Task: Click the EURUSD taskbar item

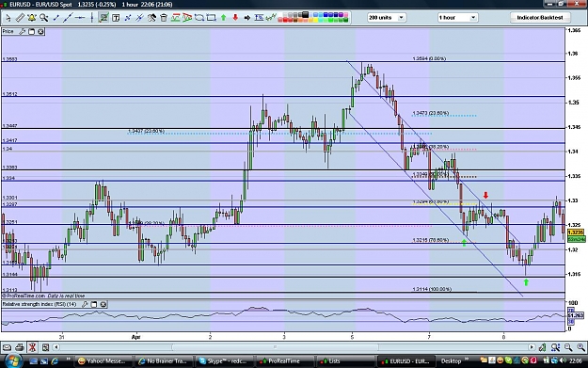Action: point(405,361)
